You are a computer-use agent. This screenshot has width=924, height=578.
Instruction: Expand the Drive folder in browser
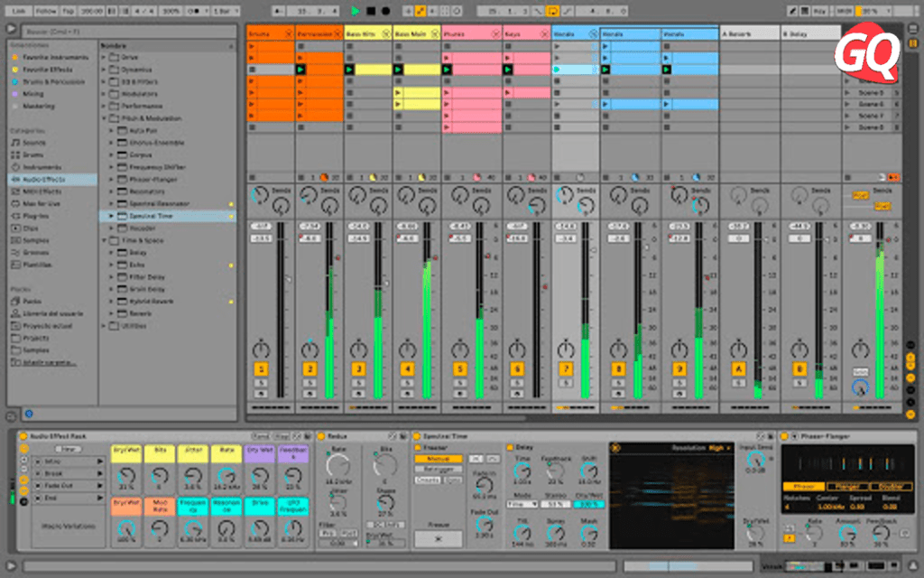[104, 57]
